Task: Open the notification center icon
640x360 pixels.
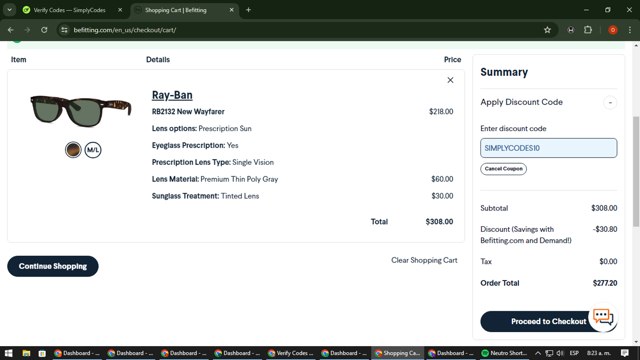Action: tap(624, 353)
